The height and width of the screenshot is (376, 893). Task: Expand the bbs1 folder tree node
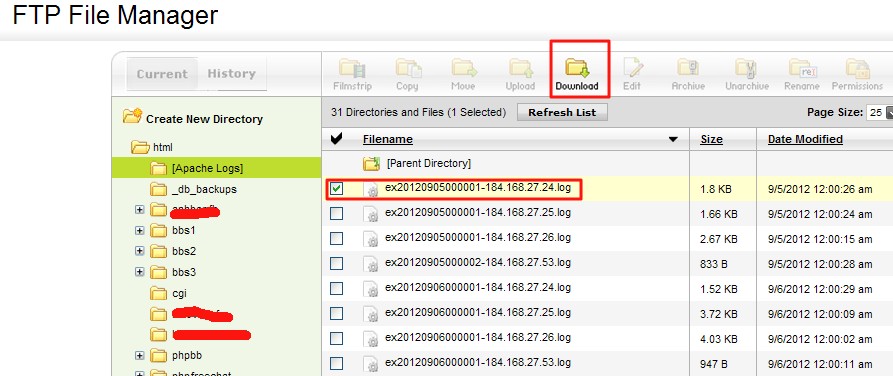point(140,231)
